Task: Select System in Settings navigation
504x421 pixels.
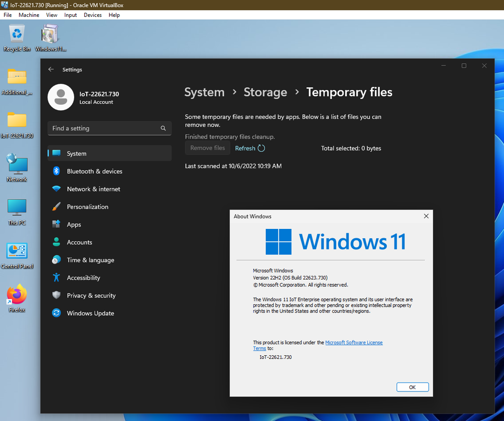Action: pos(109,153)
